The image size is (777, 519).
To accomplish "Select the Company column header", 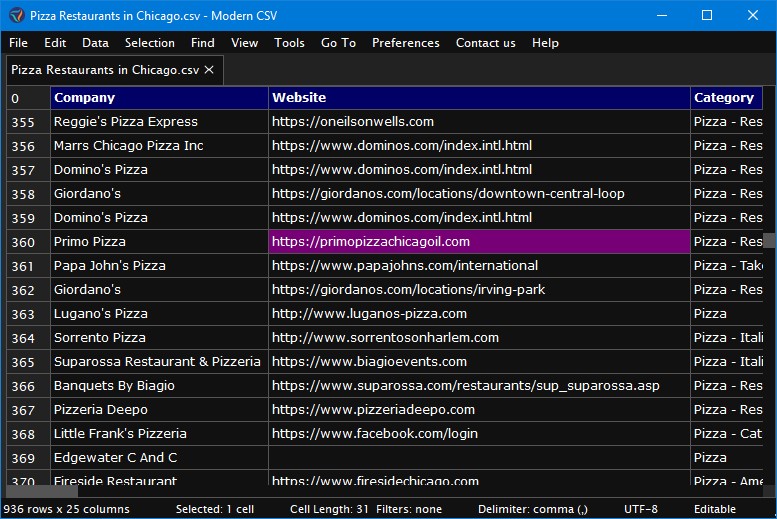I will tap(159, 98).
